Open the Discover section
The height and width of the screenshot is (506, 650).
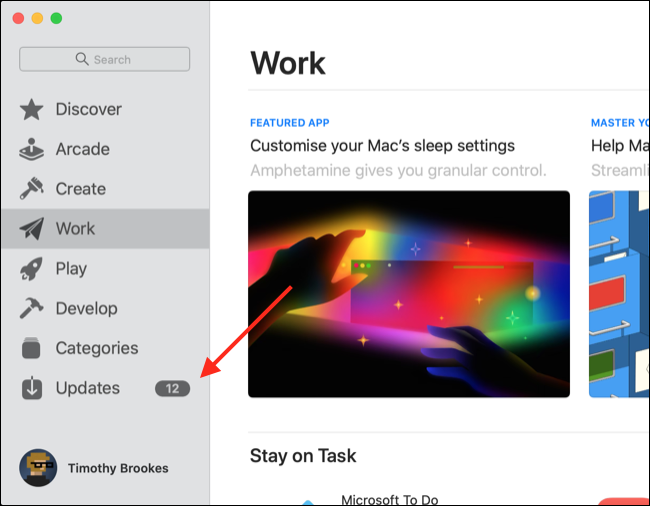click(x=105, y=109)
